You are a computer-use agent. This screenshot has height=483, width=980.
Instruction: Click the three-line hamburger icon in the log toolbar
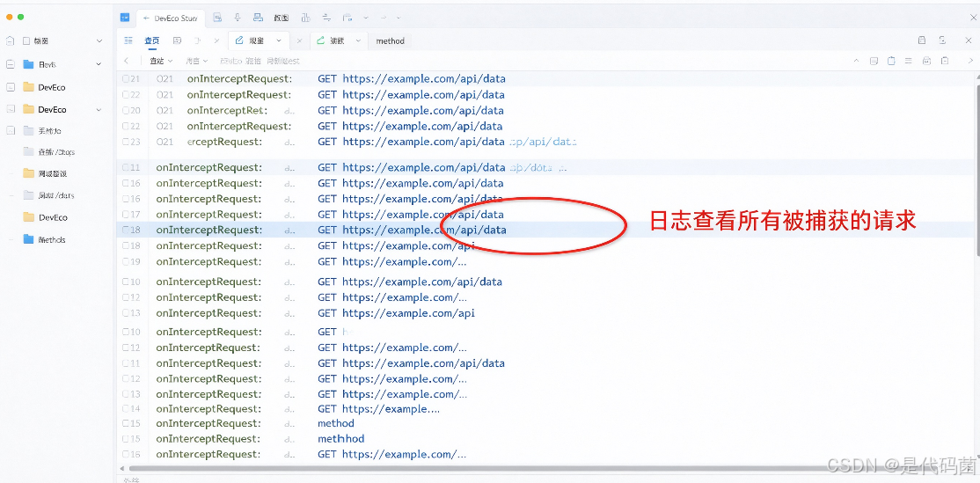coord(908,61)
